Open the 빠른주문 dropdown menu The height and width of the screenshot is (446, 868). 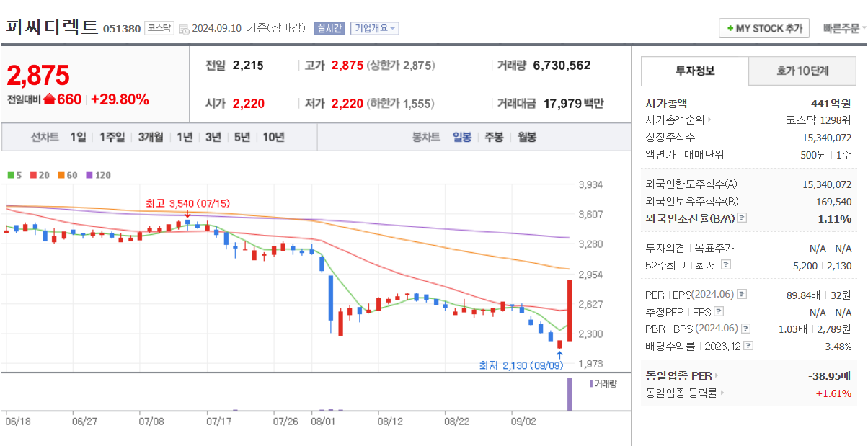tap(843, 28)
